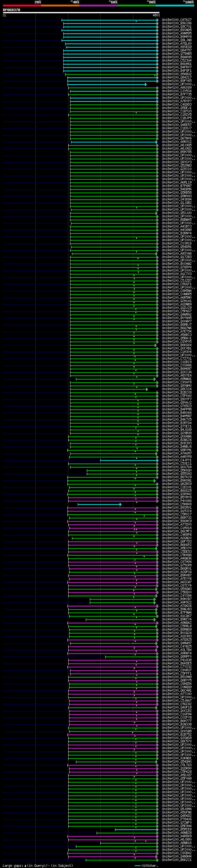Choose the UniRef100_B4FRV7 hit label
This screenshot has height=868, width=197.
click(x=177, y=67)
